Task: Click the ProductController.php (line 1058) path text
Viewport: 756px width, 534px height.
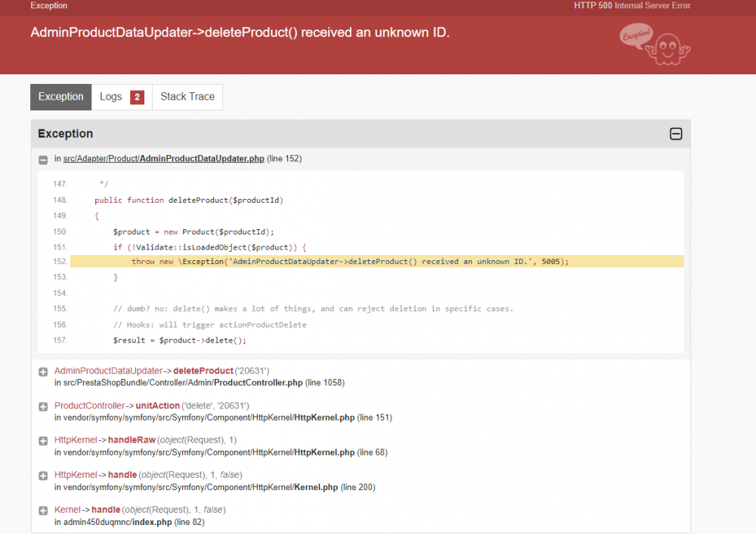Action: tap(199, 383)
